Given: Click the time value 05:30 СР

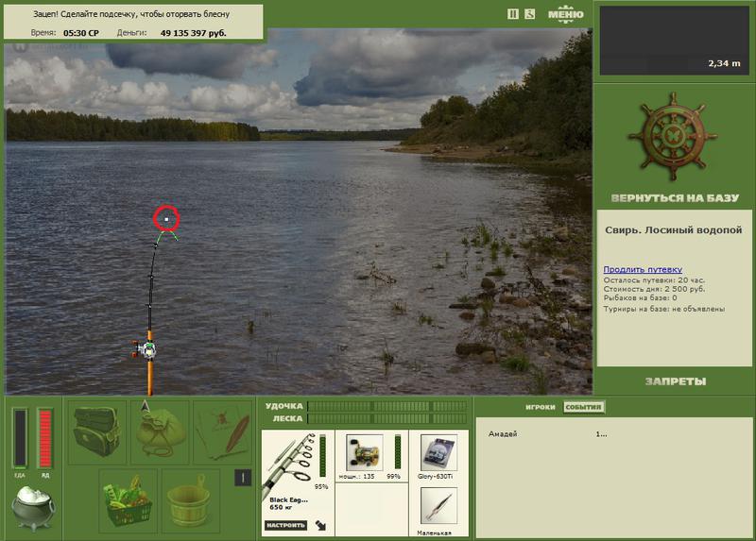Looking at the screenshot, I should click(x=81, y=33).
